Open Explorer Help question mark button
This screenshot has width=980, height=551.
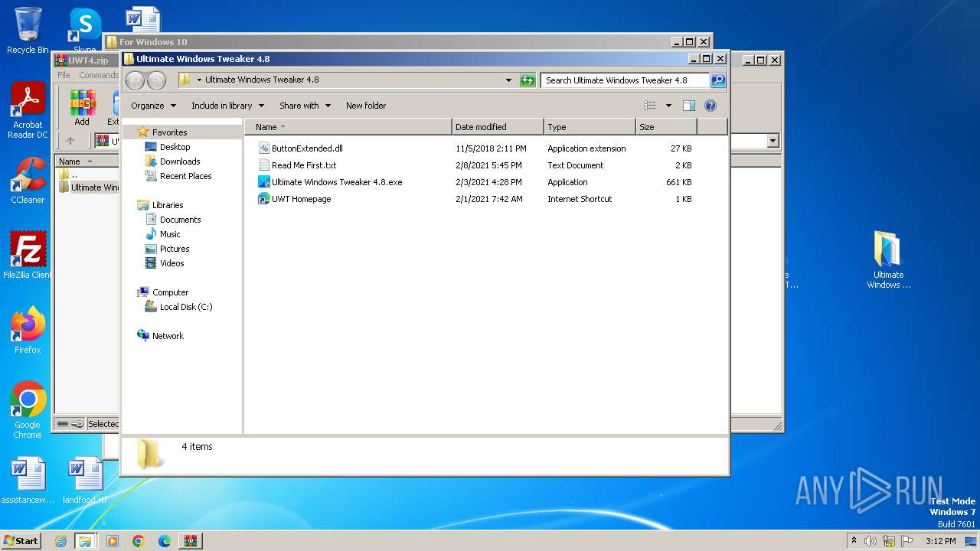(x=710, y=106)
